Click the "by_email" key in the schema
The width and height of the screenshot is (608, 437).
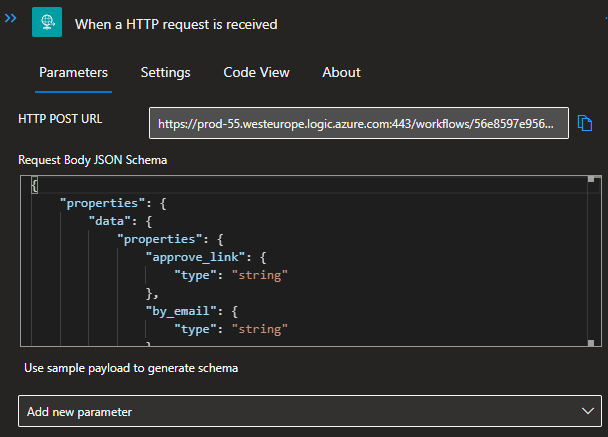coord(181,311)
